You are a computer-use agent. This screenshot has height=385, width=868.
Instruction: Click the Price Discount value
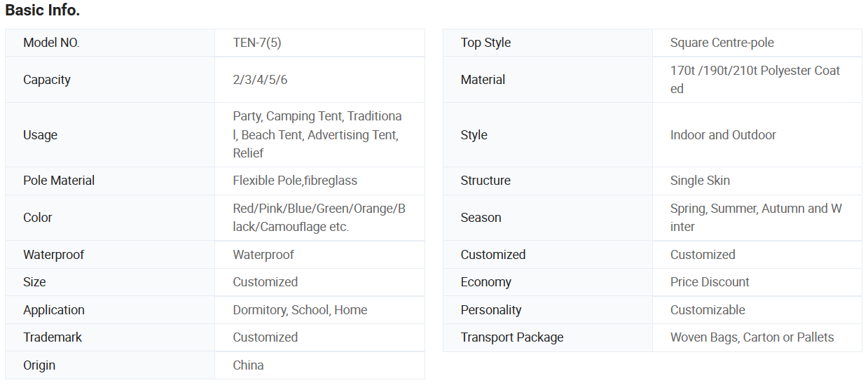(710, 282)
